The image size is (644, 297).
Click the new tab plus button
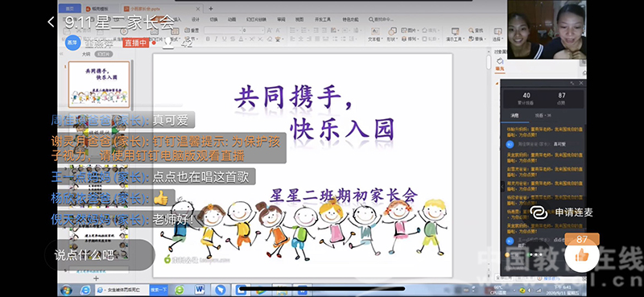(x=211, y=8)
